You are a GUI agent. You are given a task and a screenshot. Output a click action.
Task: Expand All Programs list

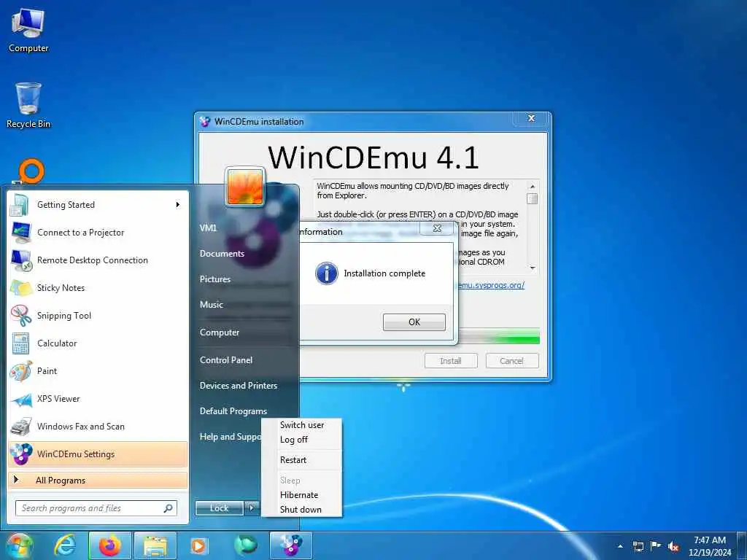pos(98,480)
